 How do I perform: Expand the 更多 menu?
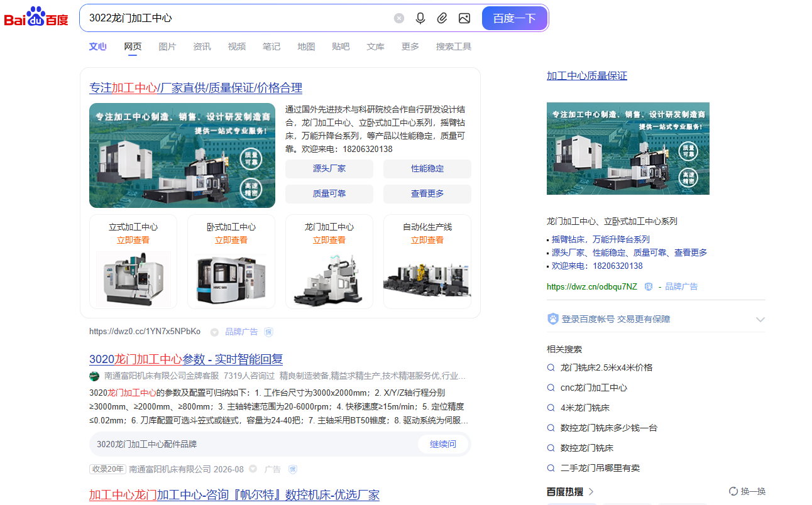tap(410, 46)
